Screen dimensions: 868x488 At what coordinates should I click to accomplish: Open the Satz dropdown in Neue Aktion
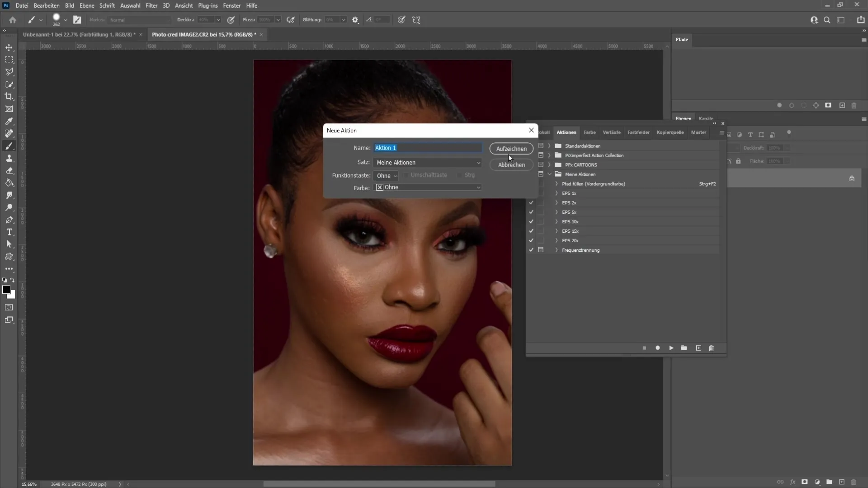(428, 163)
